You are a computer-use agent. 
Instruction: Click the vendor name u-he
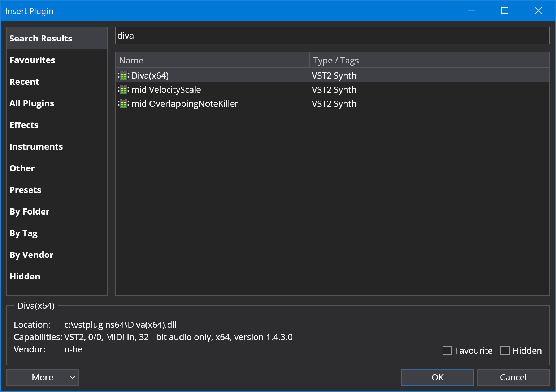(73, 349)
